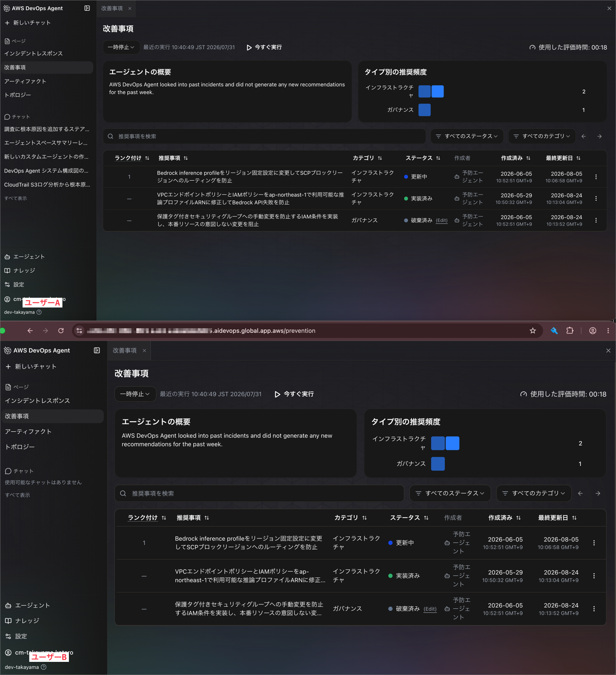This screenshot has height=675, width=616.
Task: Open すべてのカテゴリ filter in bottom window
Action: click(534, 493)
